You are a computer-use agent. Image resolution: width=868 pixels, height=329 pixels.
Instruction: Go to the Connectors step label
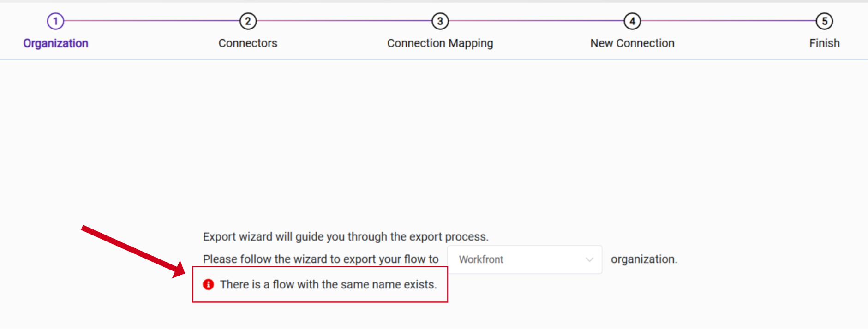pyautogui.click(x=248, y=43)
